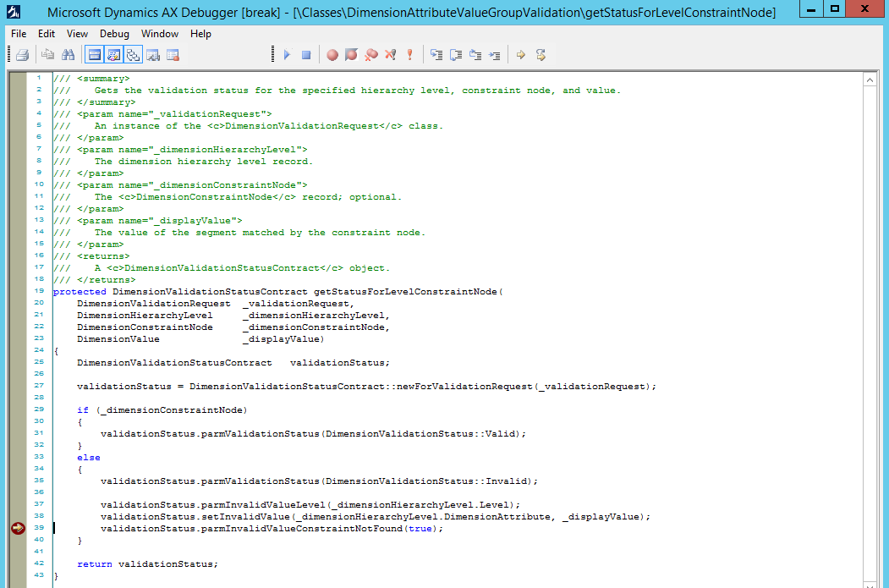The height and width of the screenshot is (588, 889).
Task: Click 'DimensionValidationStatus::Invalid' on line 35
Action: coord(425,481)
